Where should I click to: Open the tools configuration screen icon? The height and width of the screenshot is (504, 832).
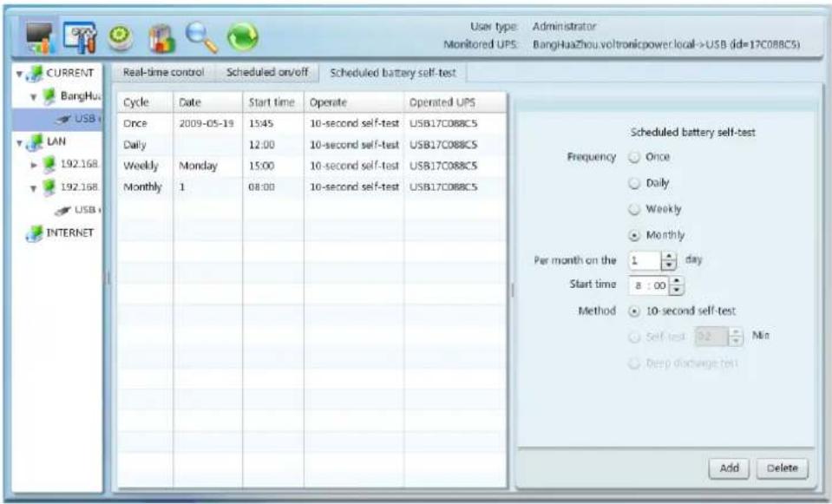click(80, 37)
